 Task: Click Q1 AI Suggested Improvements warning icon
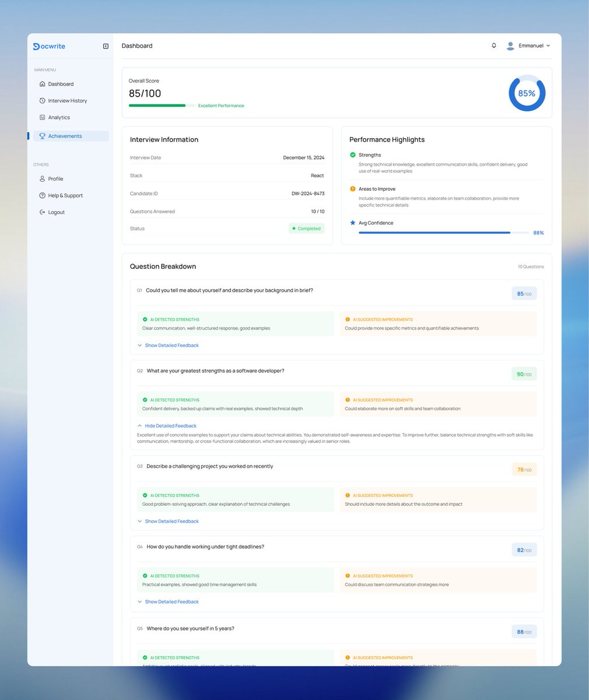[x=348, y=320]
